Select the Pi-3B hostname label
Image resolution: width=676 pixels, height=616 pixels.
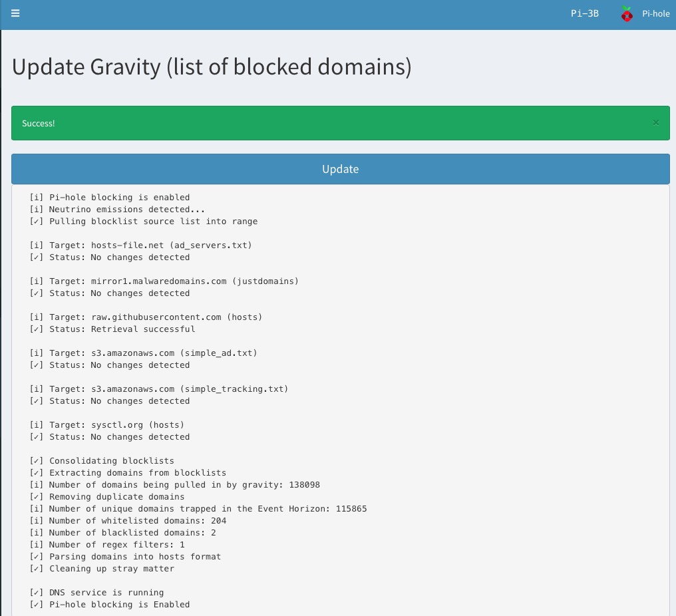[x=584, y=13]
